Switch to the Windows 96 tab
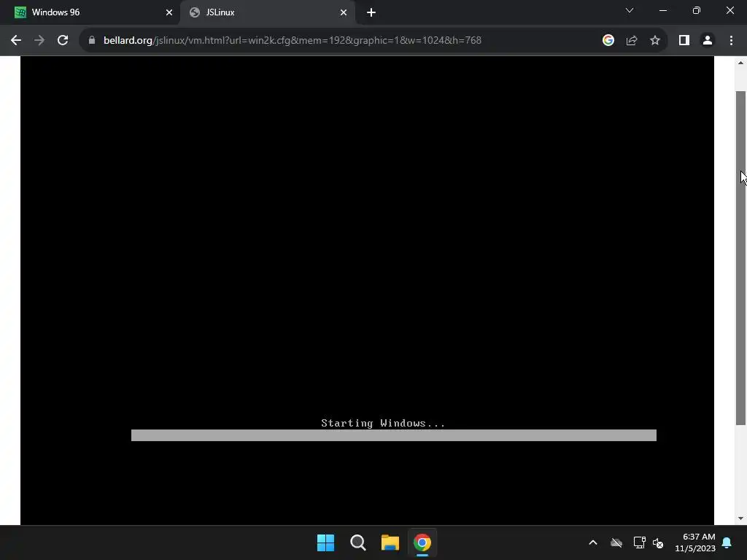The image size is (747, 560). (x=90, y=12)
